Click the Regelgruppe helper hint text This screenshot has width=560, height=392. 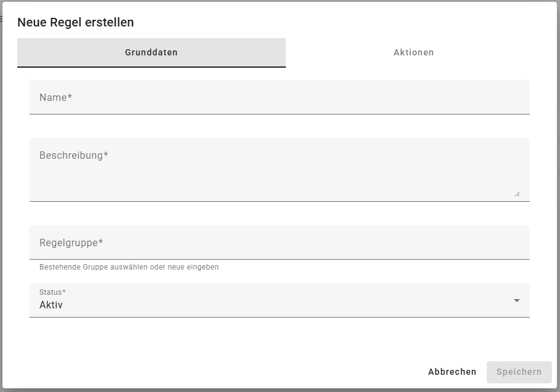point(129,267)
